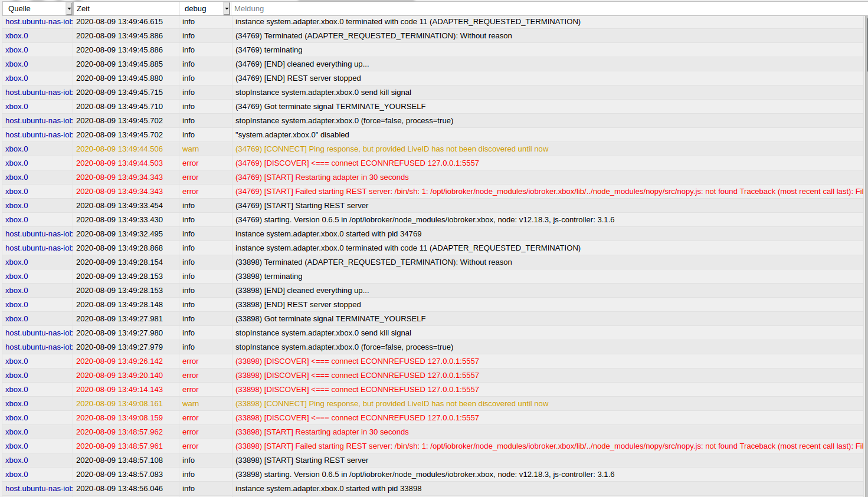Select message '(33898) terminating'
The image size is (868, 497).
[x=268, y=277]
